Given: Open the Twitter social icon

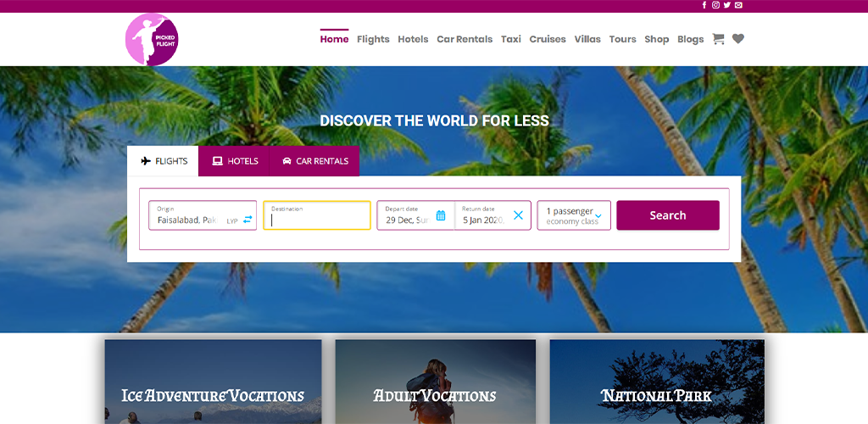Looking at the screenshot, I should coord(726,5).
